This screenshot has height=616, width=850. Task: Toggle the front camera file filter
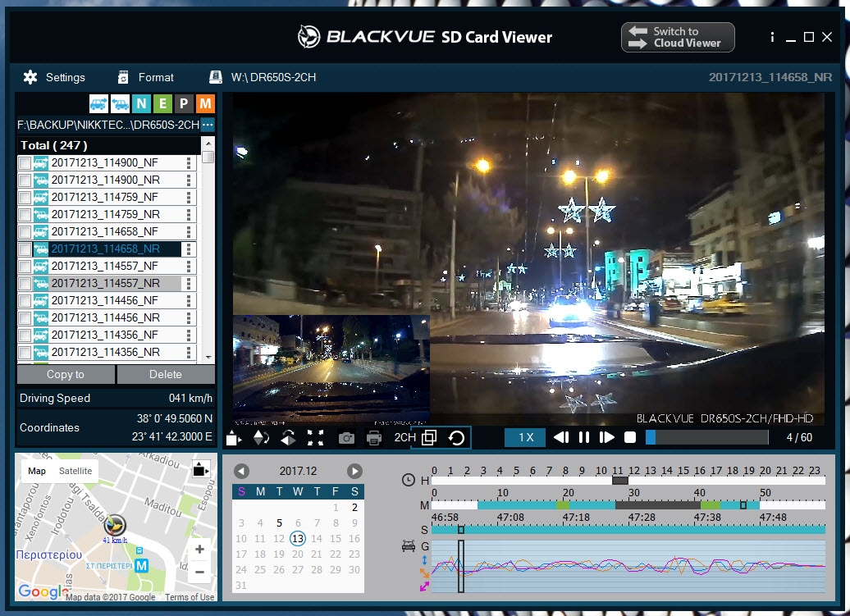coord(98,103)
